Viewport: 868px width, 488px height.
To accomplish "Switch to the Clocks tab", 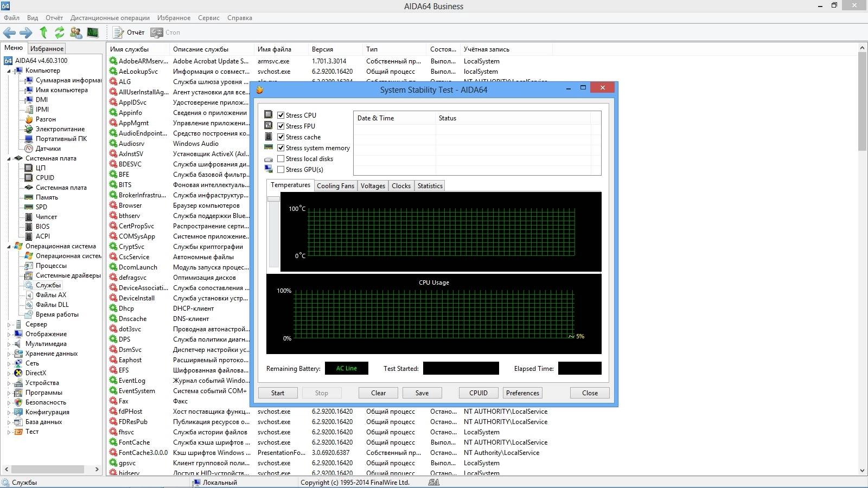I will [401, 186].
